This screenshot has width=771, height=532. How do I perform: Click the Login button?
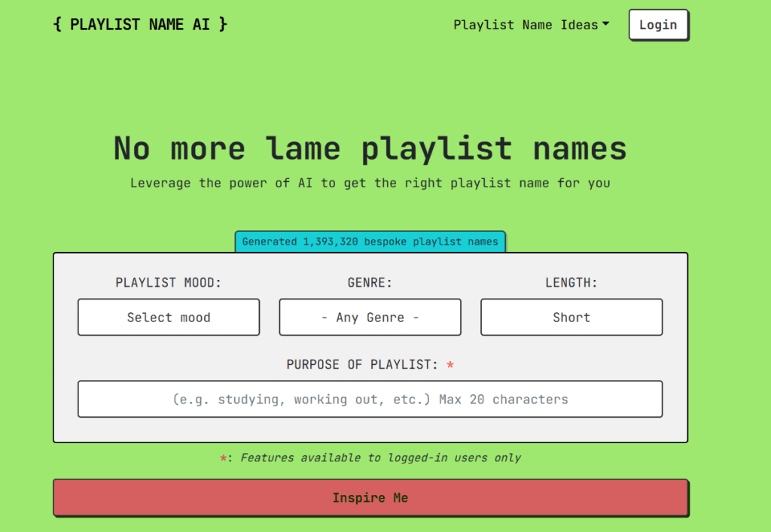[x=658, y=25]
